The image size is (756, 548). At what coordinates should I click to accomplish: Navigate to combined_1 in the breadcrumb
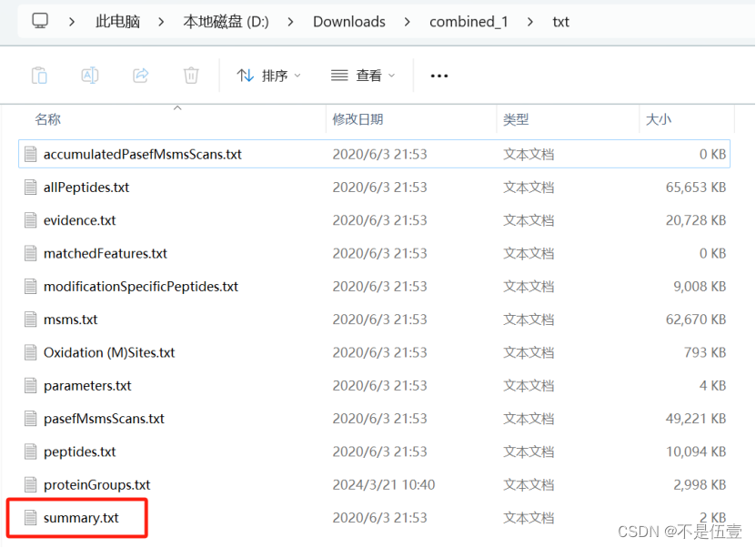(x=469, y=22)
